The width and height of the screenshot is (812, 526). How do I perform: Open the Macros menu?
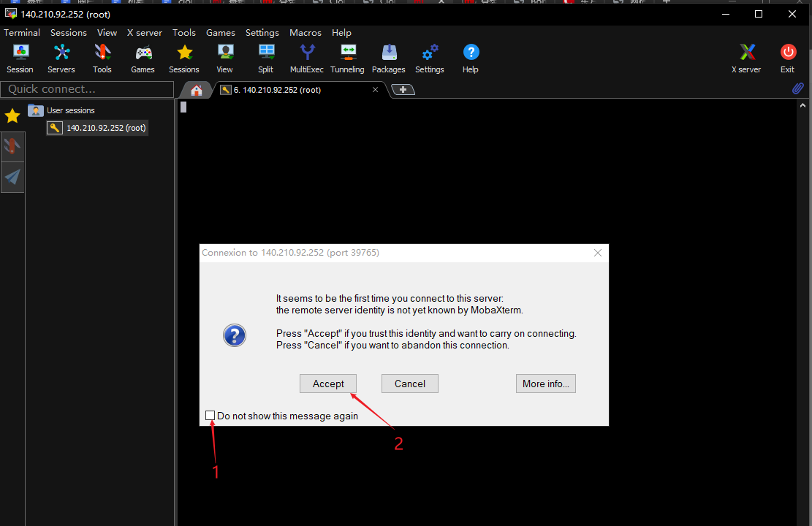tap(305, 33)
